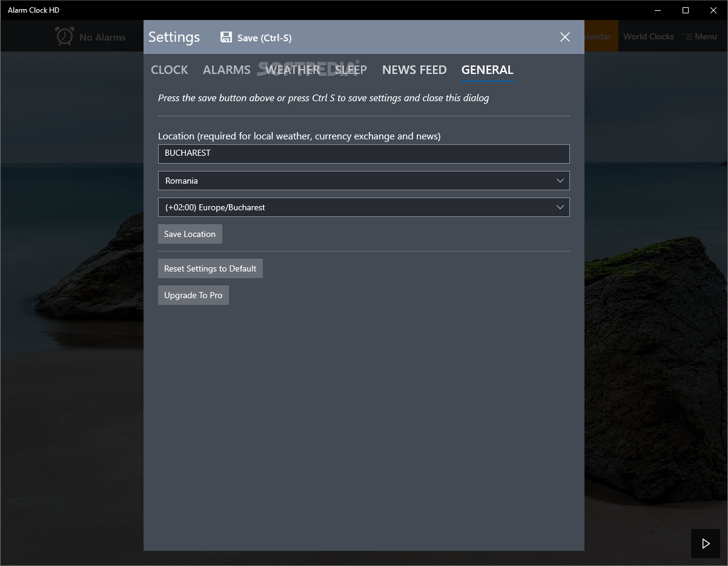Select the BUCHAREST location text field
The image size is (728, 566).
point(363,153)
